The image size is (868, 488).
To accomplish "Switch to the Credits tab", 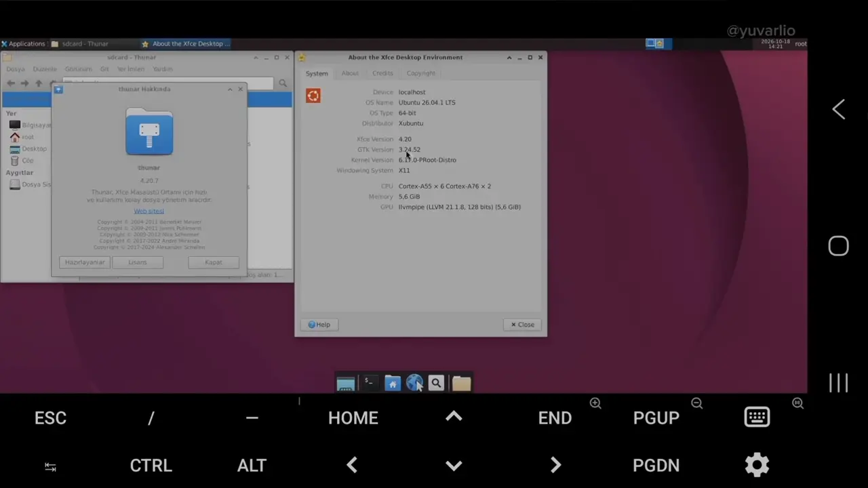I will (382, 73).
